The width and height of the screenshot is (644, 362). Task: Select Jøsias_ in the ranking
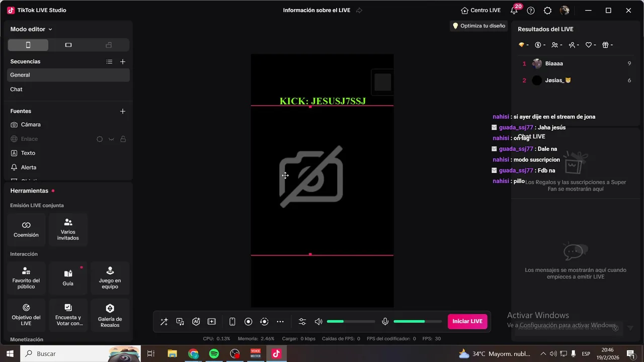tap(577, 80)
